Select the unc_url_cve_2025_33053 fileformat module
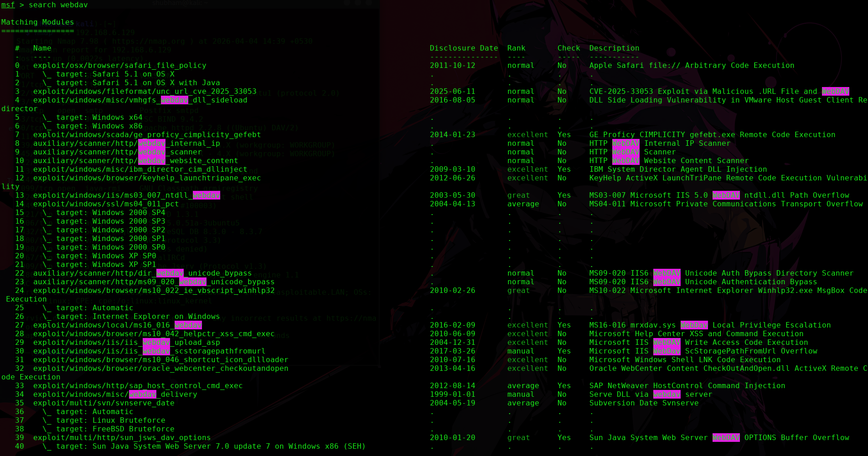The height and width of the screenshot is (456, 868). pyautogui.click(x=145, y=92)
